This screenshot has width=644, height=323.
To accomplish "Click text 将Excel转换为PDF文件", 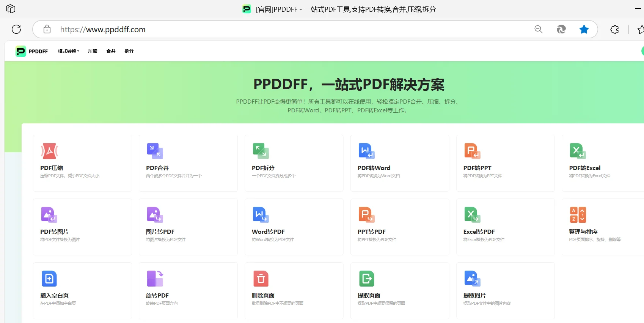I will click(x=484, y=239).
